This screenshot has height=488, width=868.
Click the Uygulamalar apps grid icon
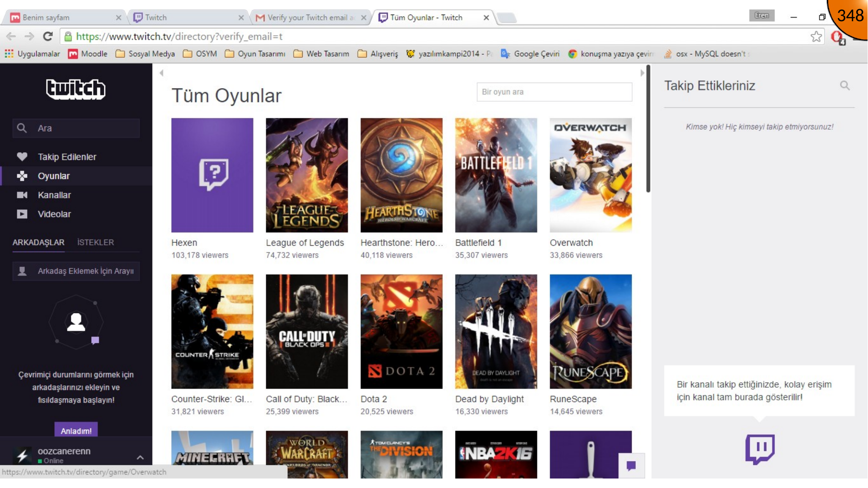(9, 54)
